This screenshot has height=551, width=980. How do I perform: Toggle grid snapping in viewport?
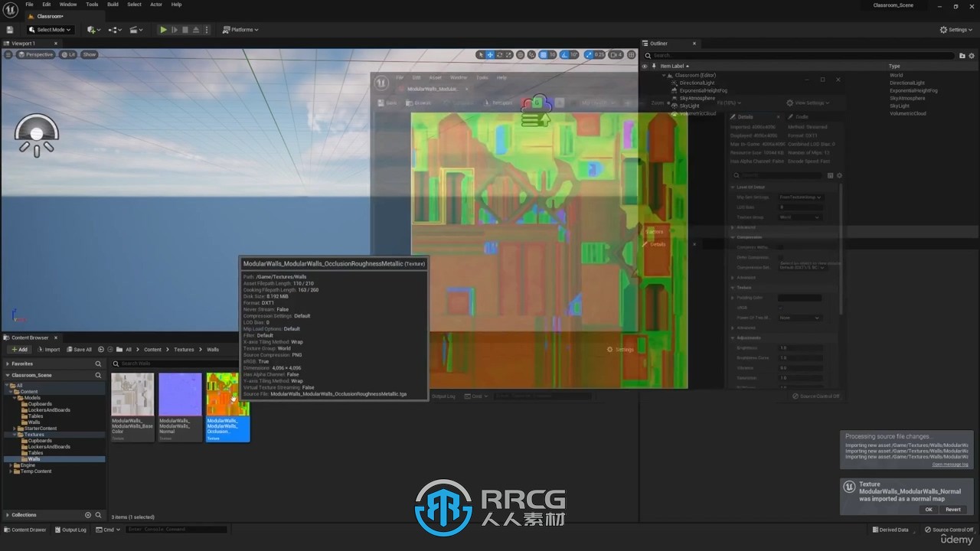click(543, 54)
